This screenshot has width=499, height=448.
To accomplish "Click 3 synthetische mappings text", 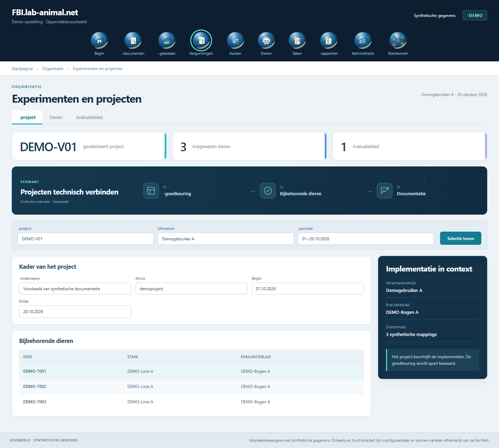I will click(x=411, y=334).
